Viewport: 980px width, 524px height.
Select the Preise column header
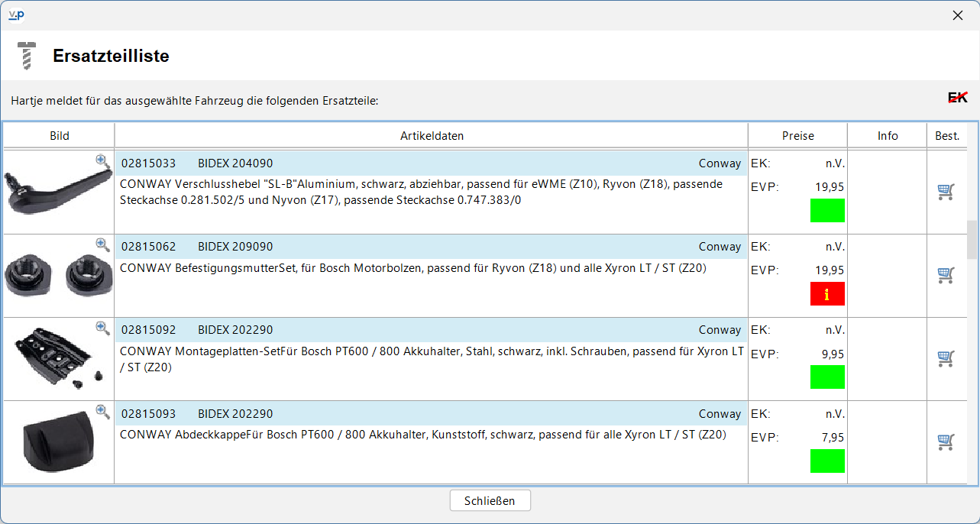[x=798, y=136]
